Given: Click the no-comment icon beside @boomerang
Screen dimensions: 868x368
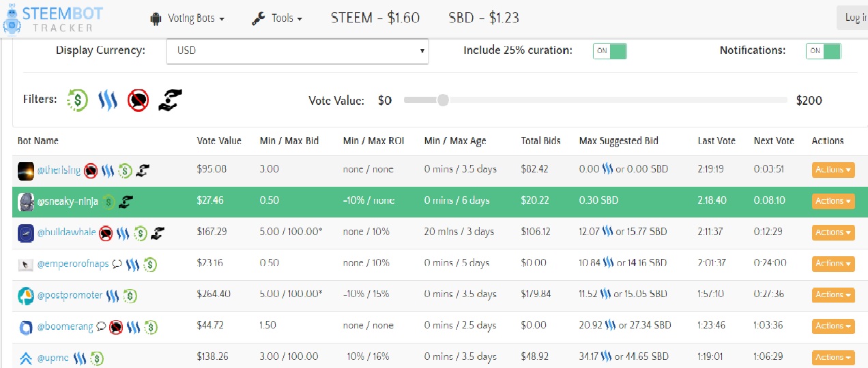Looking at the screenshot, I should pos(117,326).
